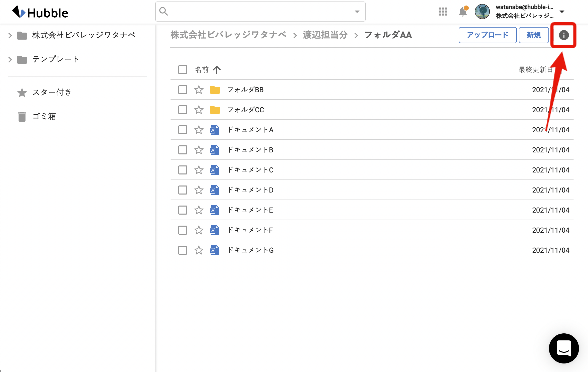
Task: Check the ドキュメントF checkbox
Action: click(x=183, y=230)
